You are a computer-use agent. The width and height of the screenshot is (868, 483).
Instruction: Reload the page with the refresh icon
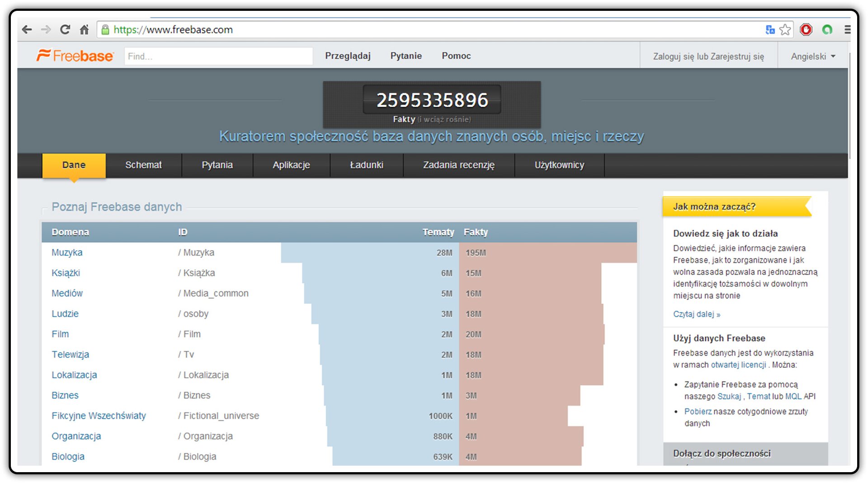pos(65,30)
